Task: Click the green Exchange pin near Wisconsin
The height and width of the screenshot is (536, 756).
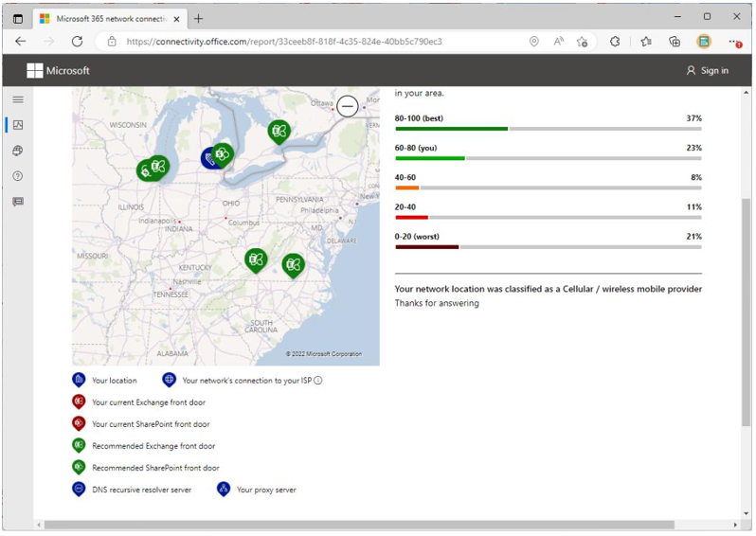Action: point(158,167)
